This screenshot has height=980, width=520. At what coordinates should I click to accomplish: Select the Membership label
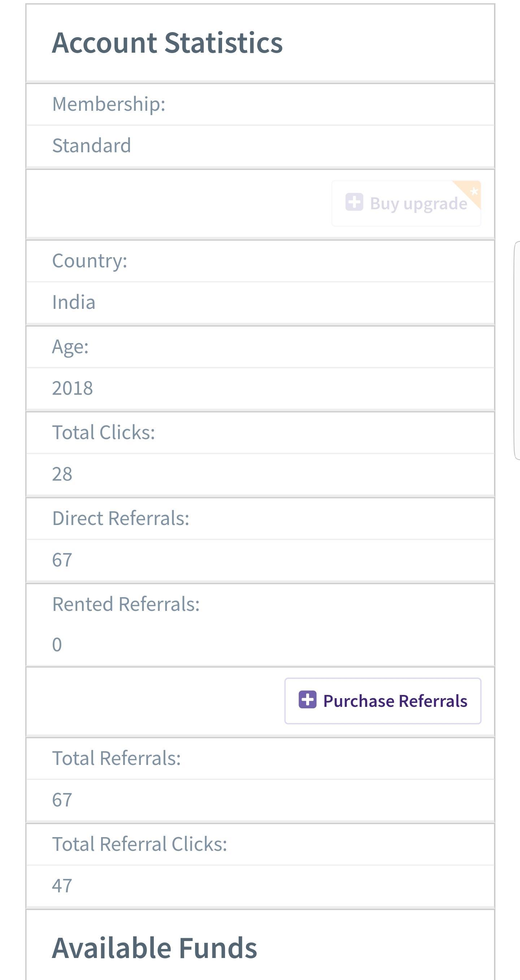109,104
